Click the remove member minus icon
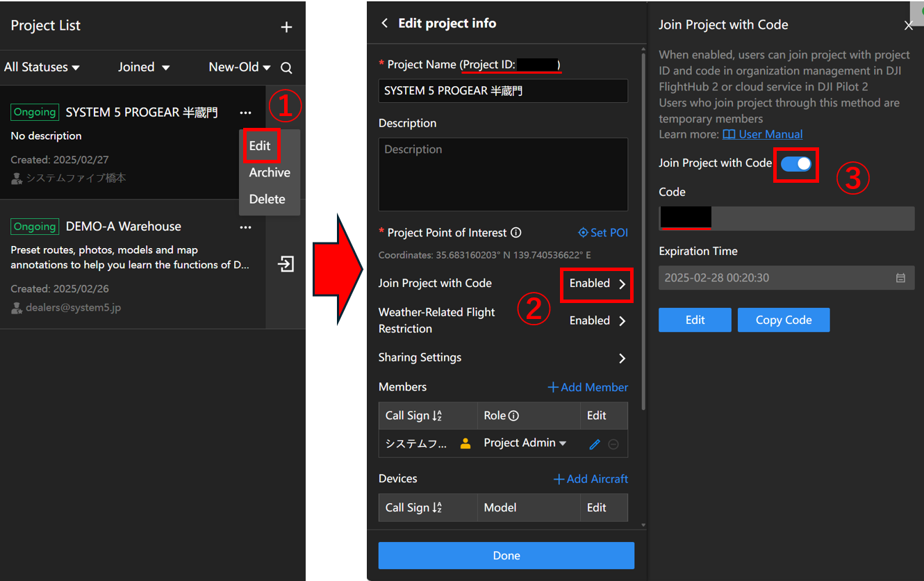Image resolution: width=924 pixels, height=581 pixels. coord(613,444)
